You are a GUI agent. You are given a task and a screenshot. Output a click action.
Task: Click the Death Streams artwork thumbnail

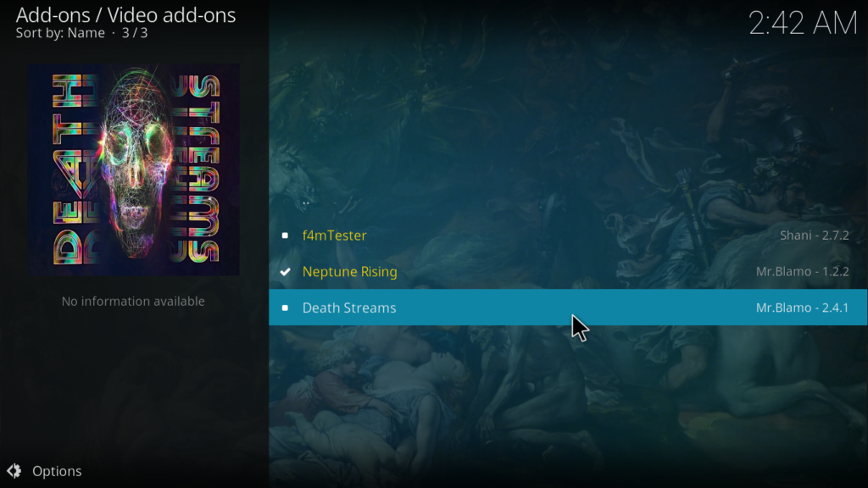tap(134, 169)
